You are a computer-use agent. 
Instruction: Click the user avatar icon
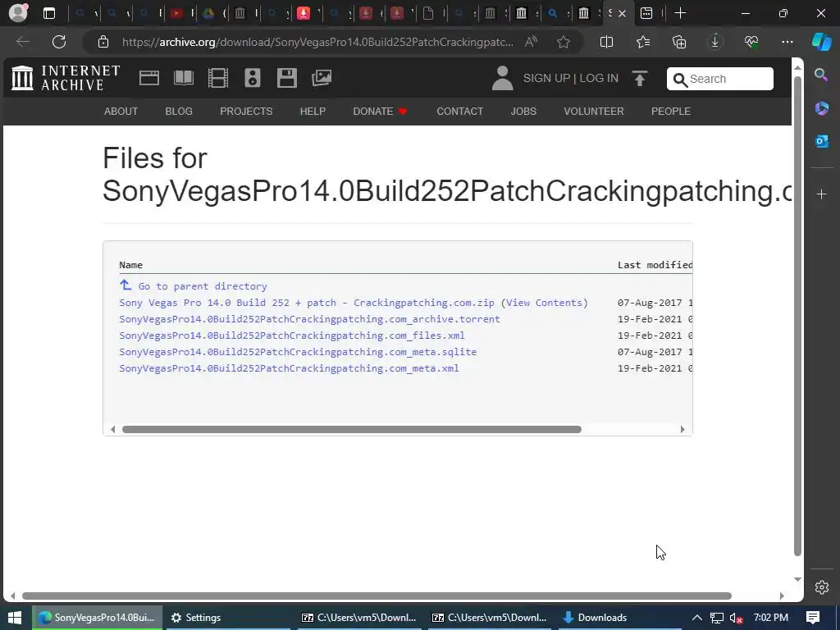(503, 78)
